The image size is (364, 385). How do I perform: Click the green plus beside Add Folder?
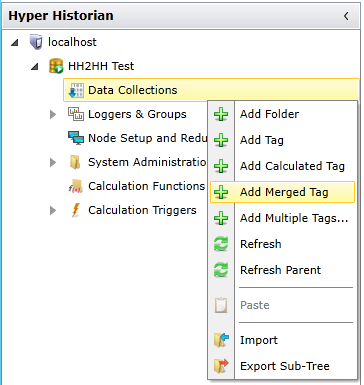point(221,114)
